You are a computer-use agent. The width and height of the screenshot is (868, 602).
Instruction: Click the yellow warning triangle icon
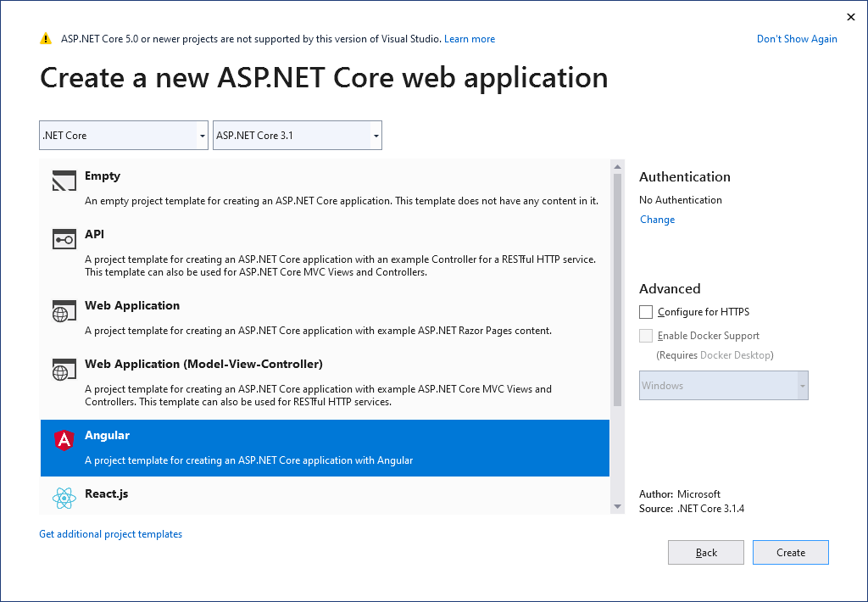click(46, 39)
